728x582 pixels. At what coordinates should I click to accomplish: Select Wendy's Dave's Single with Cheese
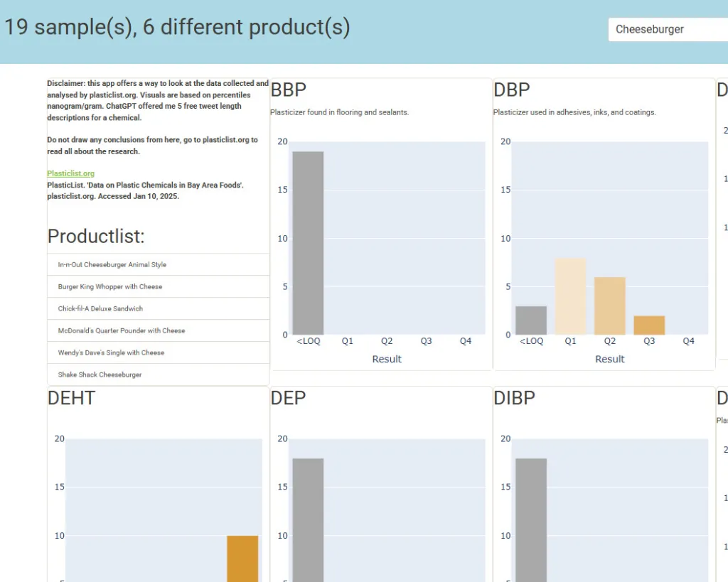coord(111,352)
